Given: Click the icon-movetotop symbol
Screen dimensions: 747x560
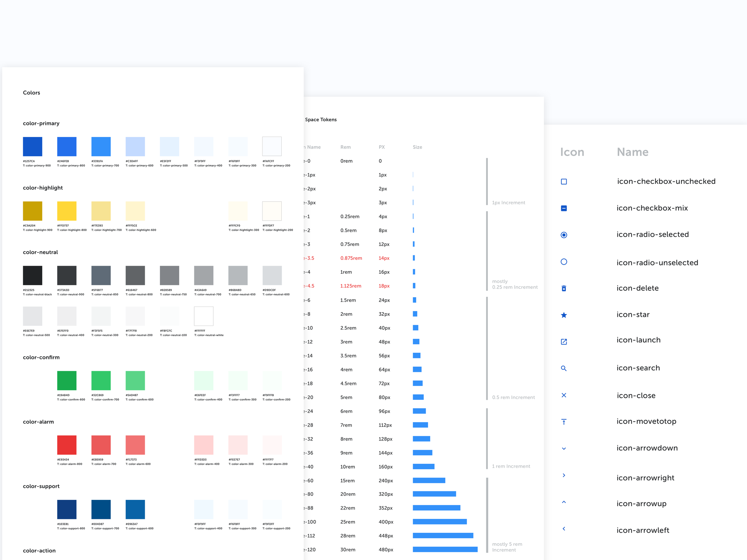Looking at the screenshot, I should pos(564,421).
